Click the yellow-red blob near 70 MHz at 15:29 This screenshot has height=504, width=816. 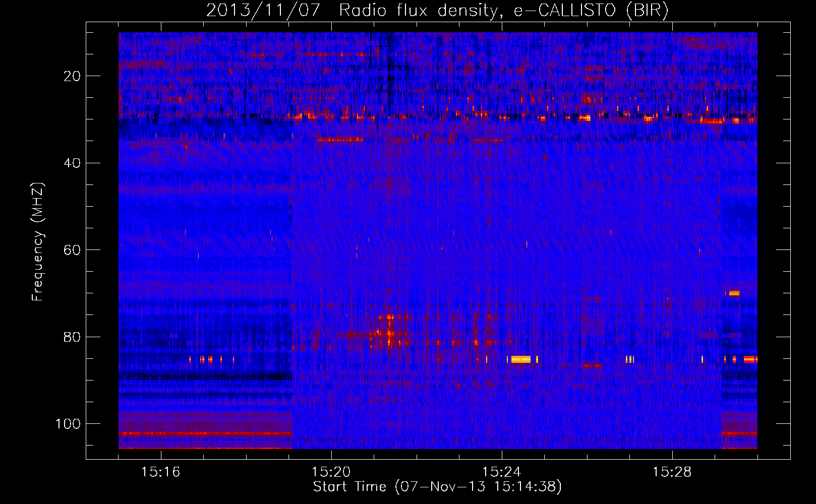[x=734, y=293]
